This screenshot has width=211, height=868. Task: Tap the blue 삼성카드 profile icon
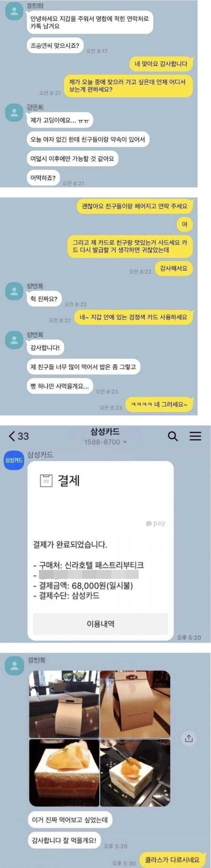coord(14,460)
